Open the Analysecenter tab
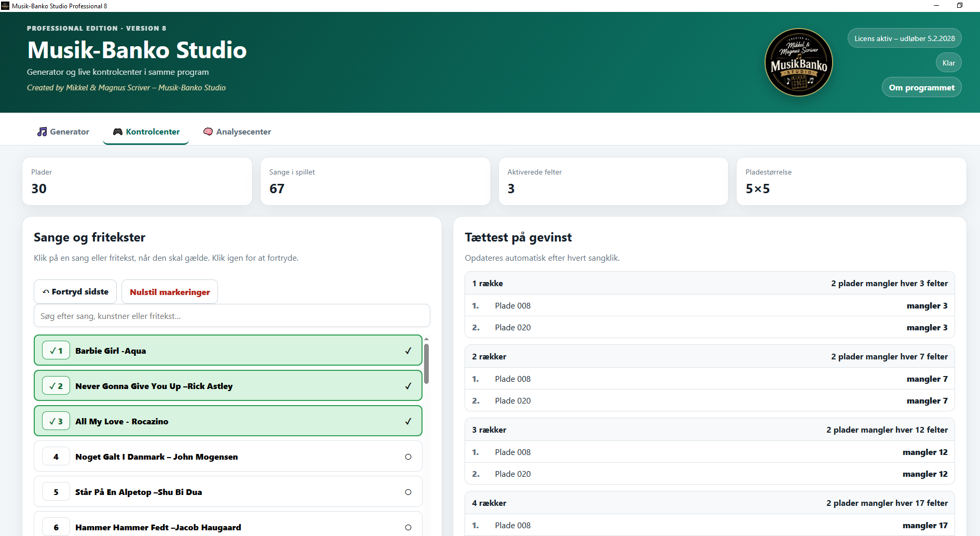 point(237,132)
